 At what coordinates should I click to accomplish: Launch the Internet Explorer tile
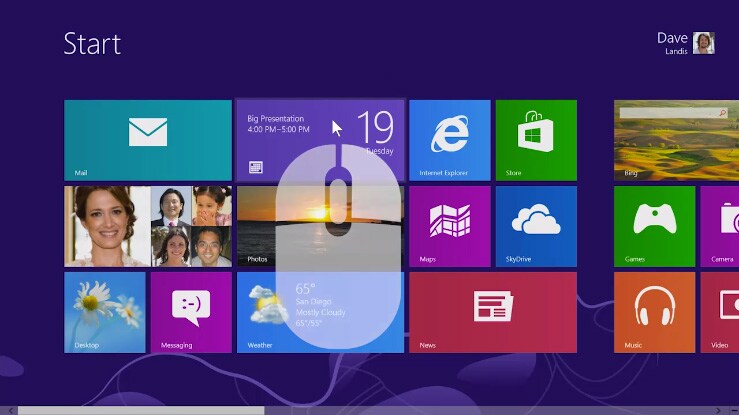coord(450,140)
